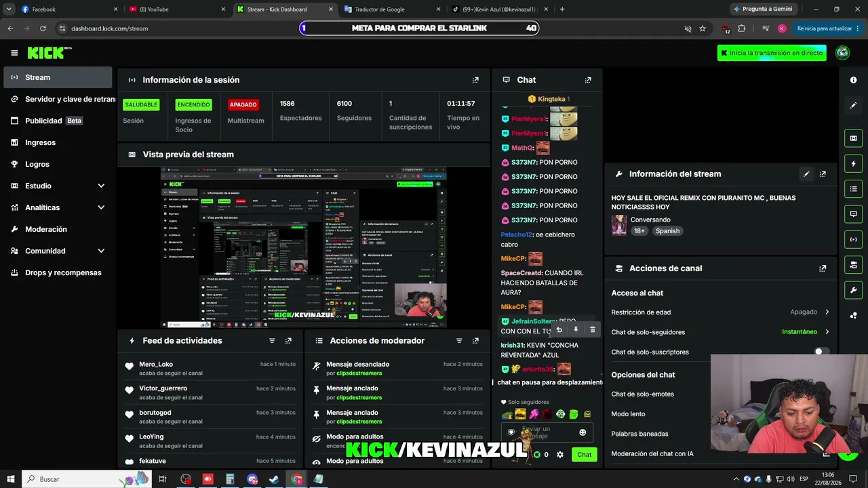The image size is (868, 488).
Task: Open the Conversando stream category
Action: click(650, 220)
